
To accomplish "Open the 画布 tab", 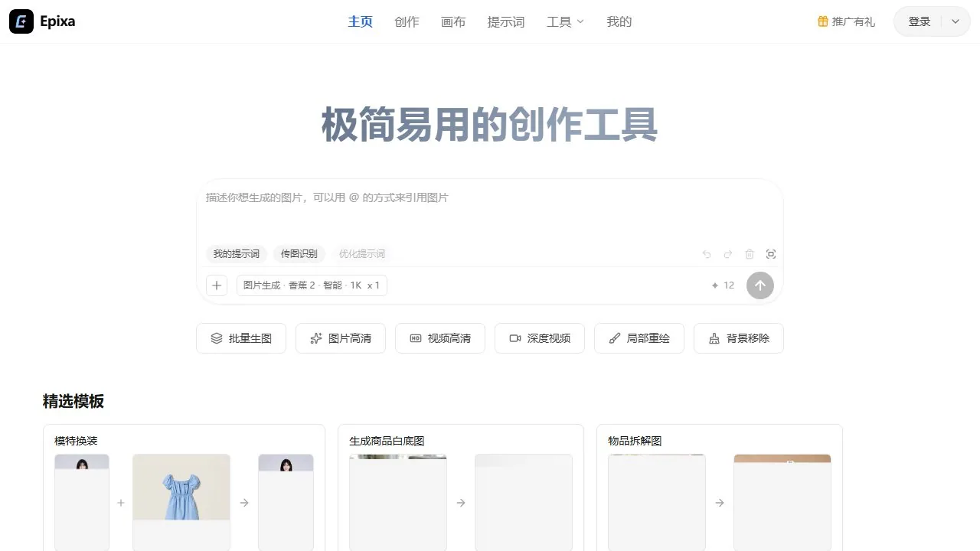I will click(453, 21).
